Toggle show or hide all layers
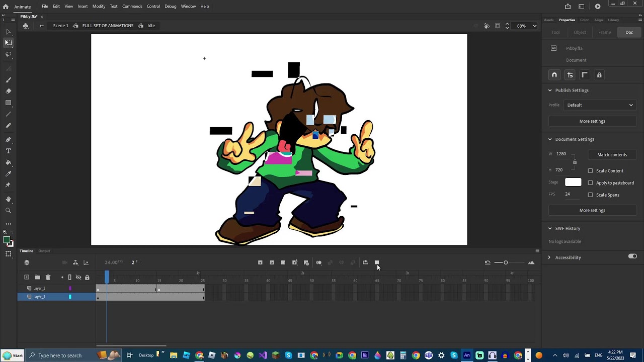 point(78,277)
